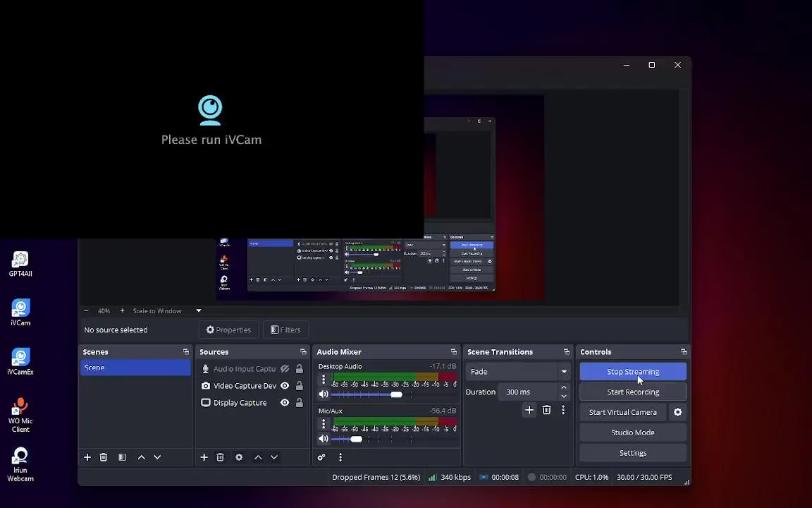Click the CPU 1.0% status text
Viewport: 812px width, 508px height.
591,477
